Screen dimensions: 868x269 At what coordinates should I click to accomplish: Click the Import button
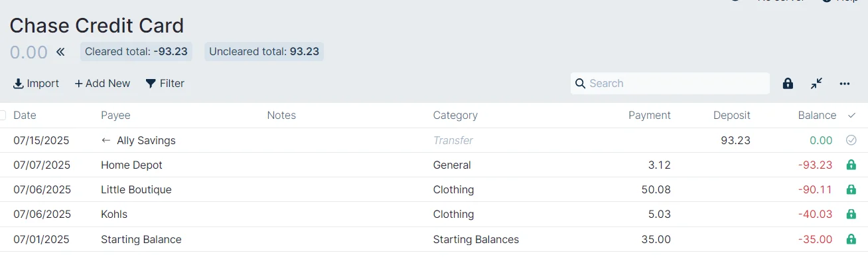[36, 84]
